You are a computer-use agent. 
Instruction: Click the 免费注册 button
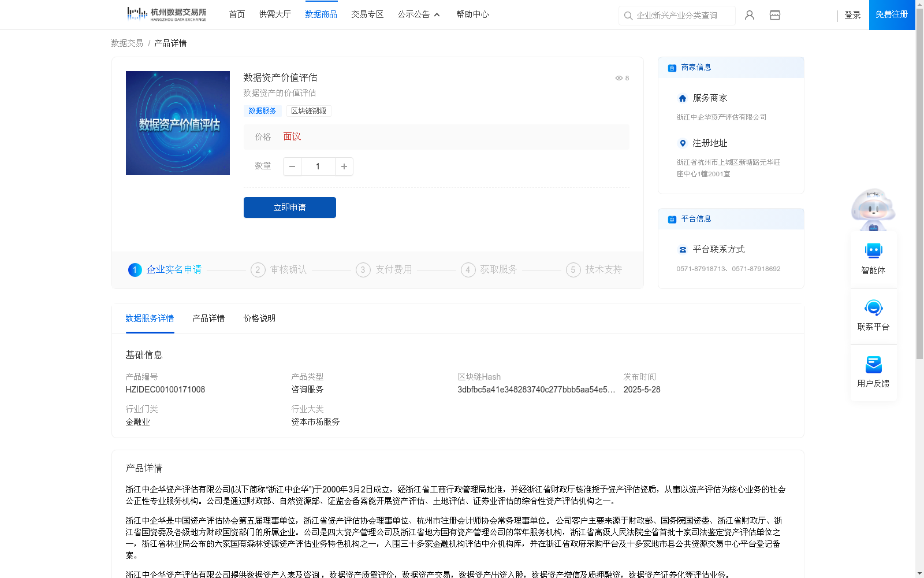tap(892, 14)
